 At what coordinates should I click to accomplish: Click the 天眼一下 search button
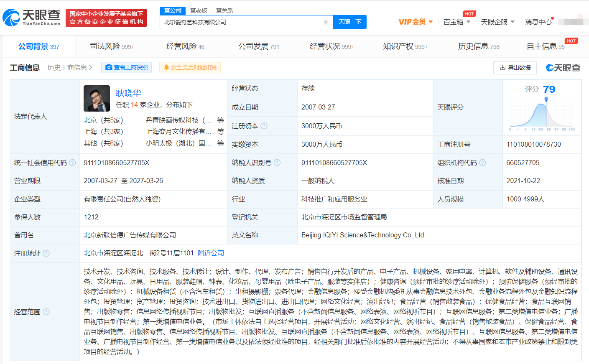coord(349,22)
